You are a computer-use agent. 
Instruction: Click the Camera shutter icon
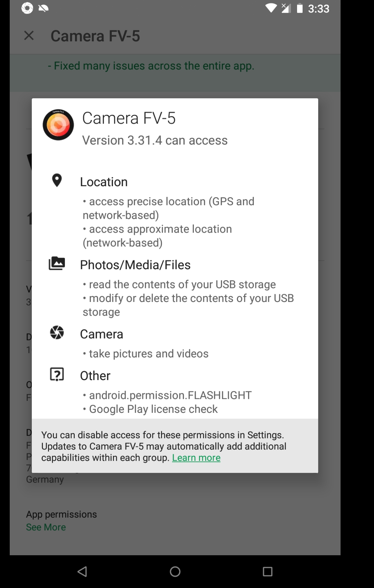click(x=57, y=332)
